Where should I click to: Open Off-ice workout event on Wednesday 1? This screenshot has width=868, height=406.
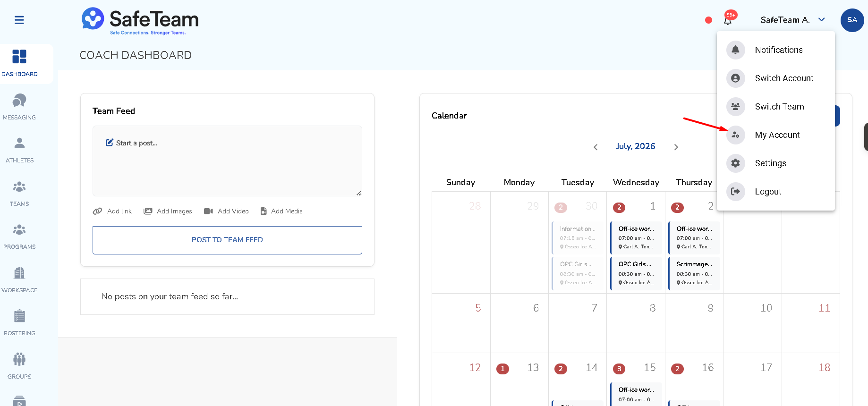click(636, 237)
